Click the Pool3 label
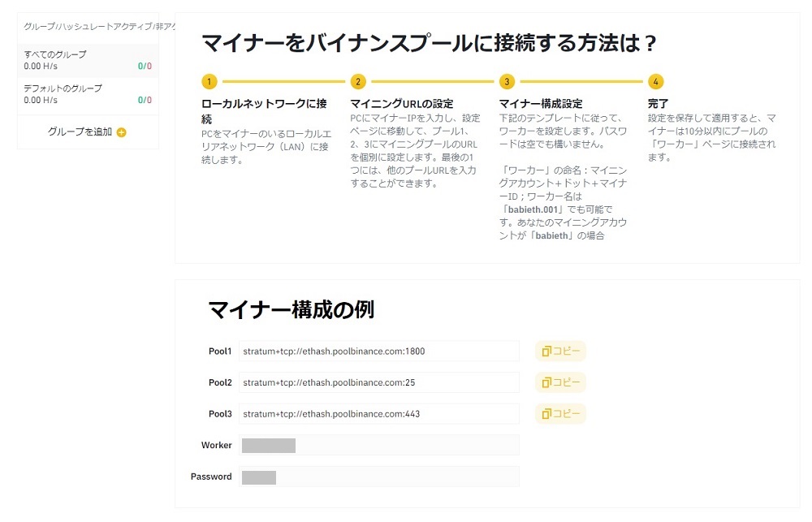The height and width of the screenshot is (522, 812). [x=220, y=414]
